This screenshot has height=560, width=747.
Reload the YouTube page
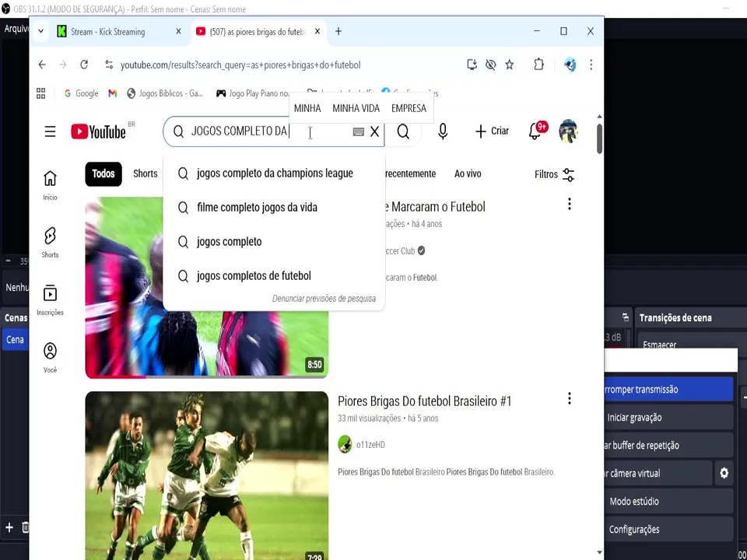point(84,65)
